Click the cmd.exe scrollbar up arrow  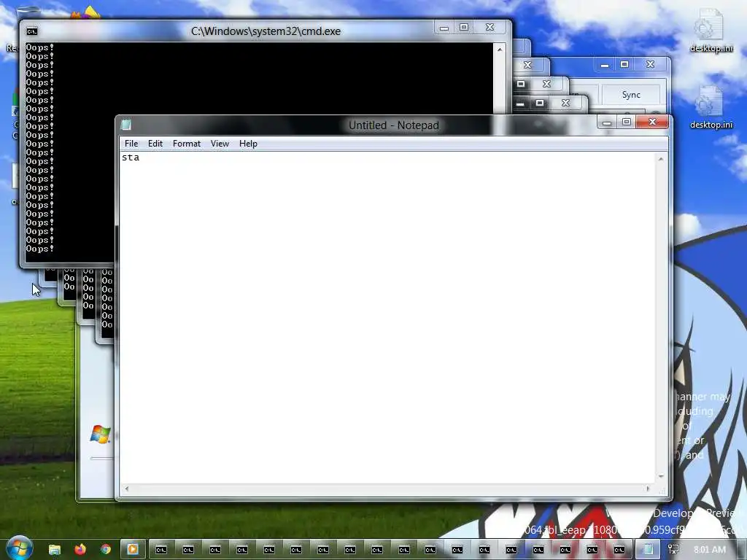coord(499,49)
